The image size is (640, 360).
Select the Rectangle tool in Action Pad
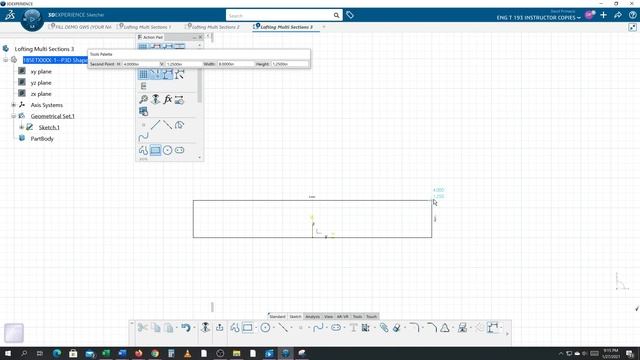point(156,150)
